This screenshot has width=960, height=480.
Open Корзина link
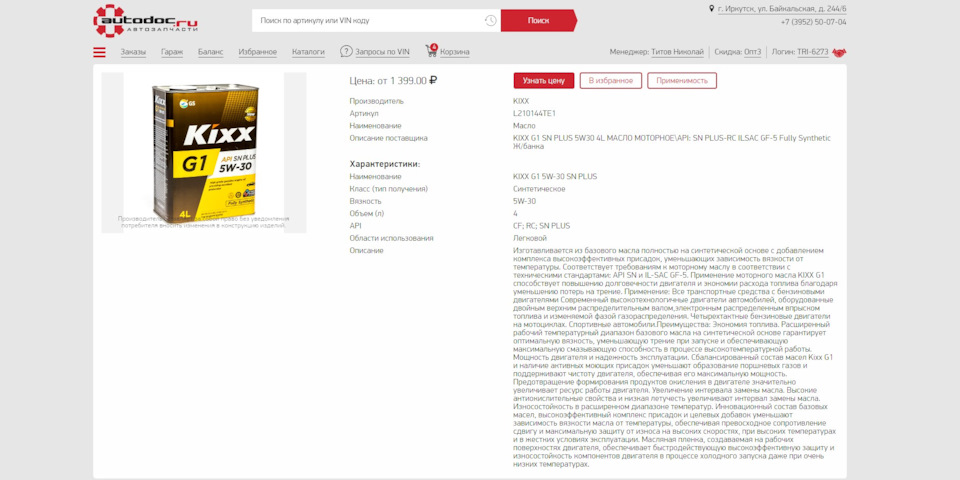455,52
